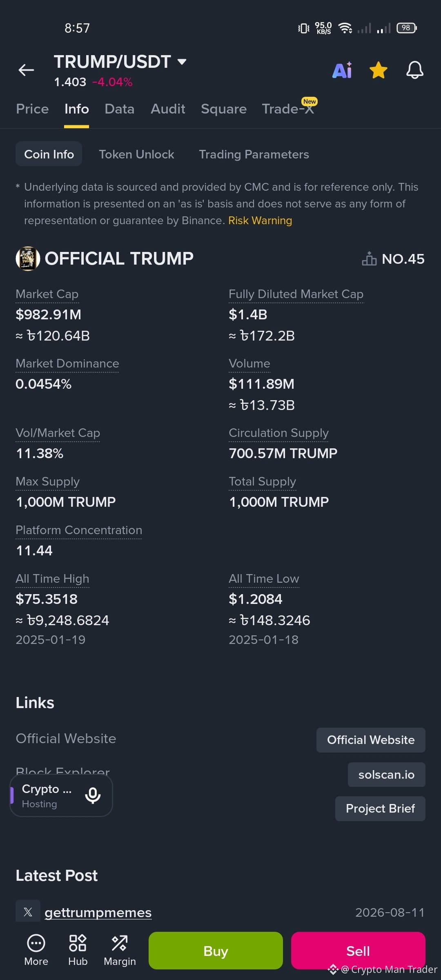Switch to the Audit tab
441x980 pixels.
click(x=168, y=109)
